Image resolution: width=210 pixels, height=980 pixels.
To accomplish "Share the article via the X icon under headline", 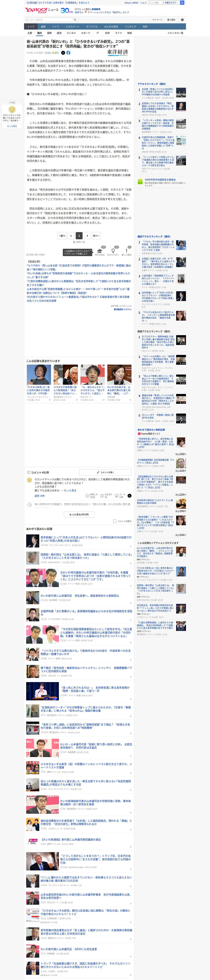I will (63, 53).
